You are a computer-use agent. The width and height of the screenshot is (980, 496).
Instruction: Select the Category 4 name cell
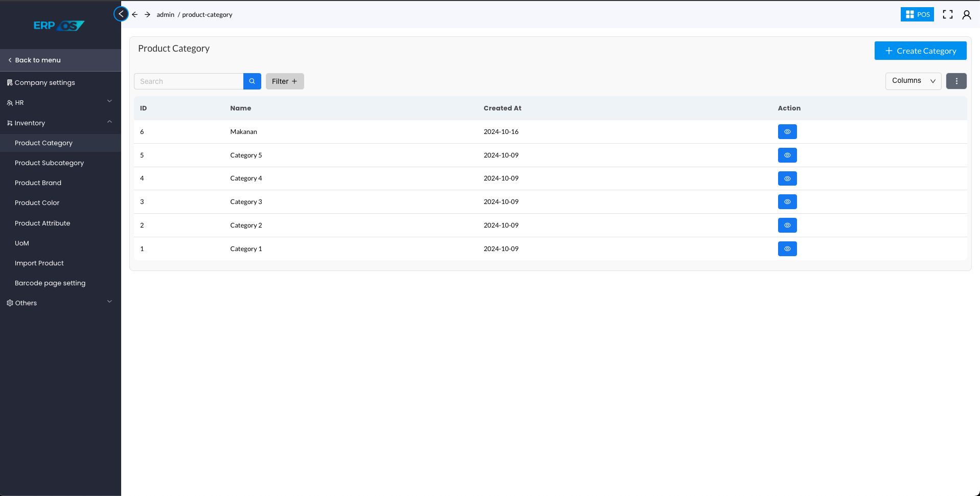click(x=246, y=178)
